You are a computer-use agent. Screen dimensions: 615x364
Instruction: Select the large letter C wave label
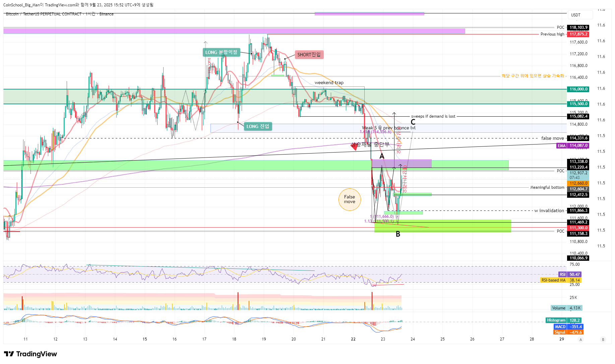413,122
